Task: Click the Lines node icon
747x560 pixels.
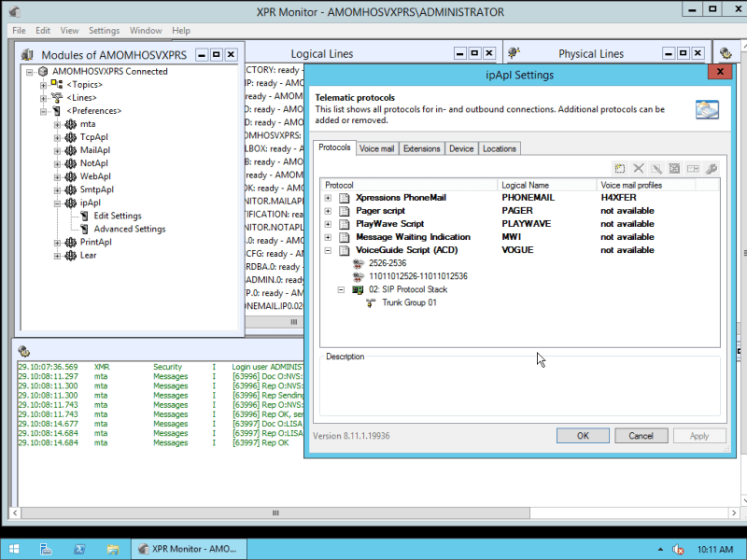Action: point(57,98)
